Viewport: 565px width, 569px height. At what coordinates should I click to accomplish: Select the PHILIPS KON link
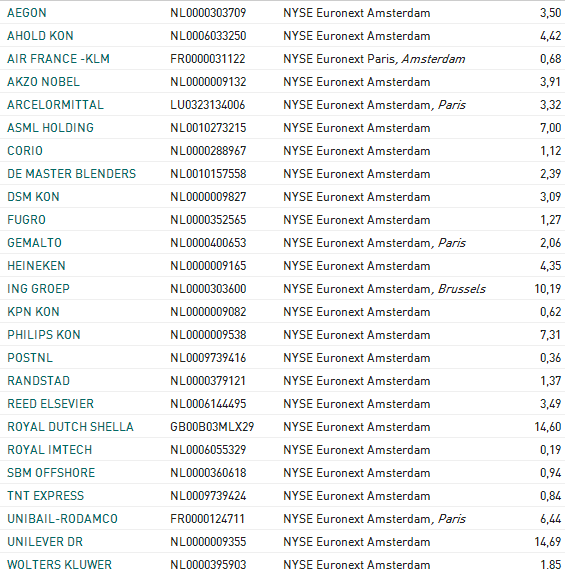pos(44,335)
